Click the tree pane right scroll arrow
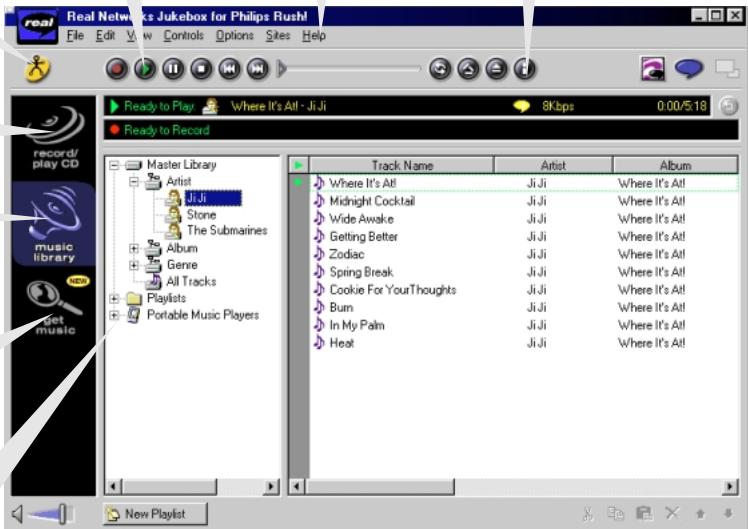Screen dimensions: 748x529 [x=270, y=487]
